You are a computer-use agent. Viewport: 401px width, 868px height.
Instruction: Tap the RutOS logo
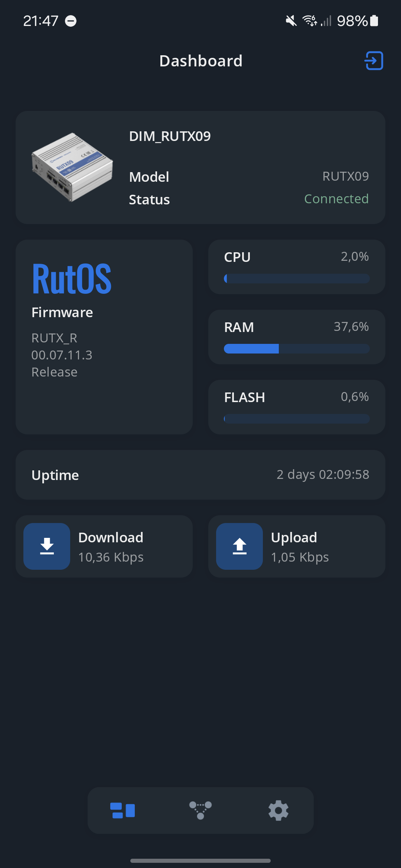72,279
